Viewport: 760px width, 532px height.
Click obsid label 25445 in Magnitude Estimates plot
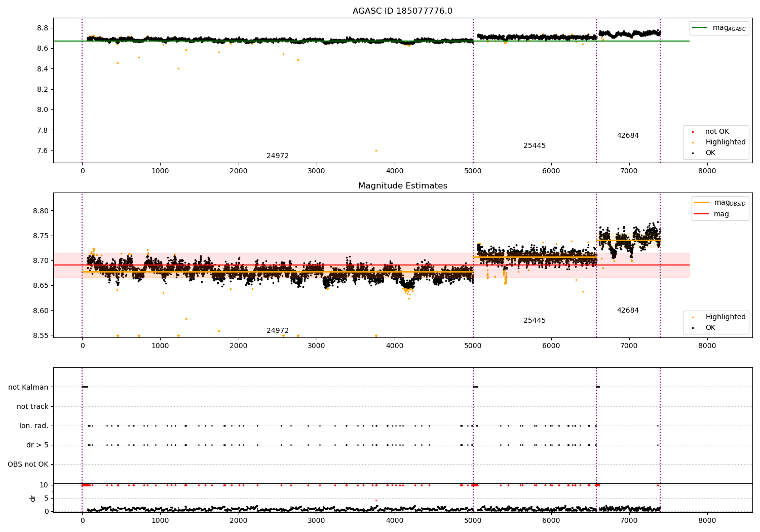coord(535,321)
